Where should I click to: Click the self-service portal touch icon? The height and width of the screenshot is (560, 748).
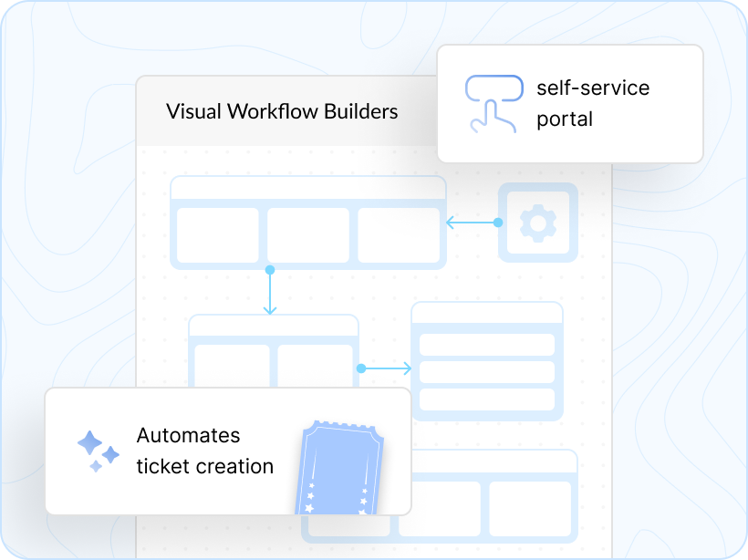[493, 103]
